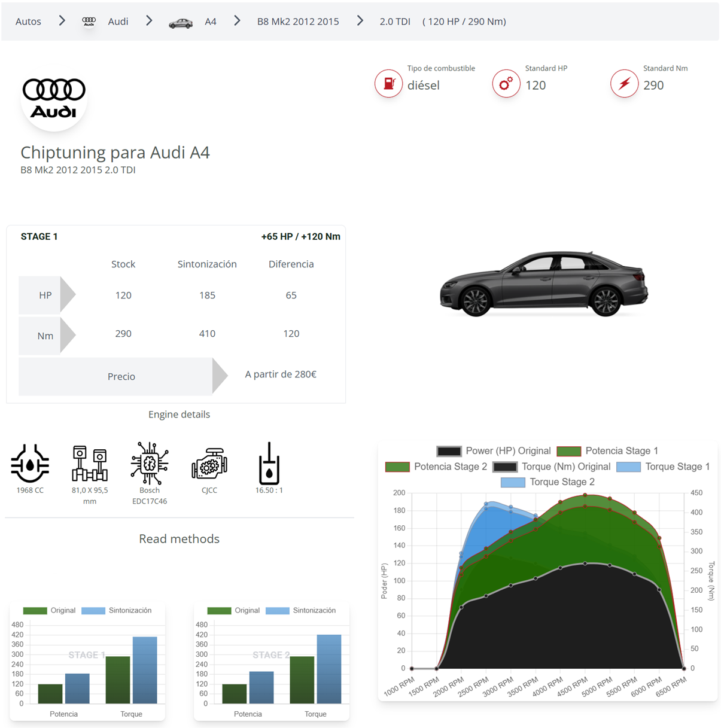Click the large Audi brand logo
The height and width of the screenshot is (728, 721).
(54, 99)
